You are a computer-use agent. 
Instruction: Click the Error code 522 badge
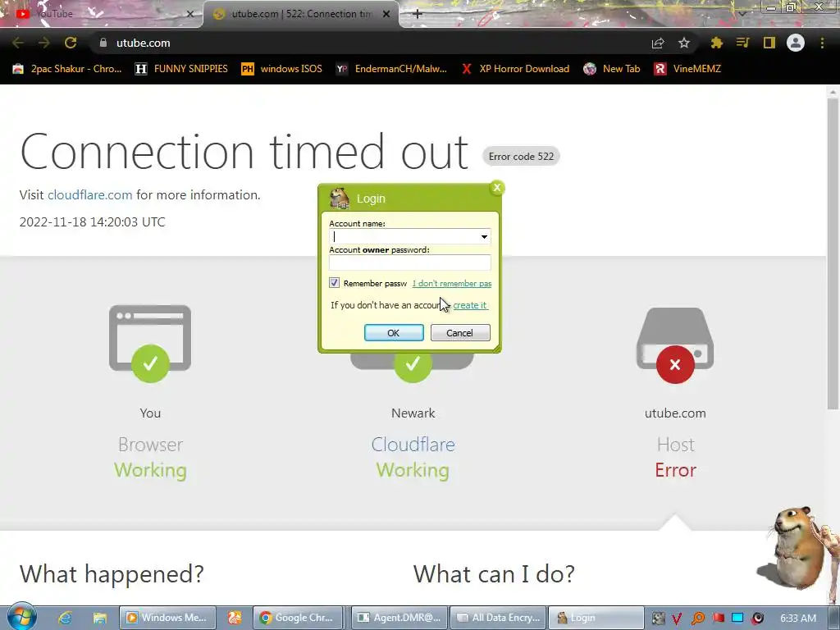pos(521,157)
